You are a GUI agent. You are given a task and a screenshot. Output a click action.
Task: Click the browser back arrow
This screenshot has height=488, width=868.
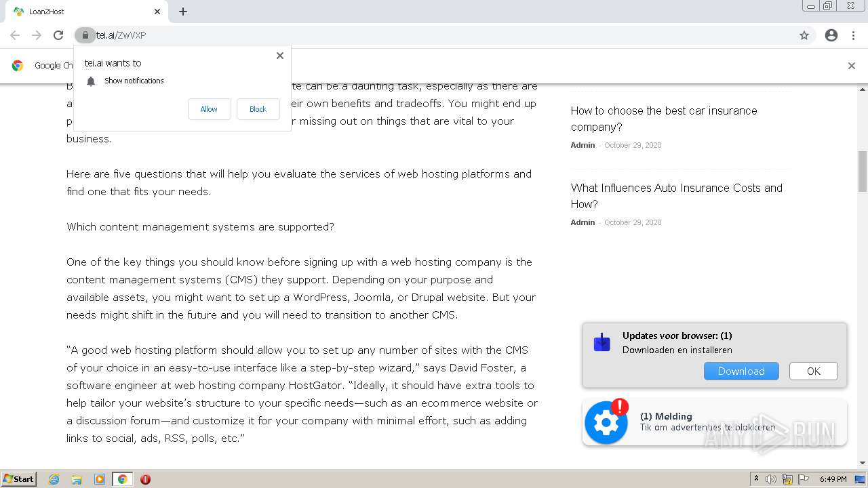pos(15,35)
